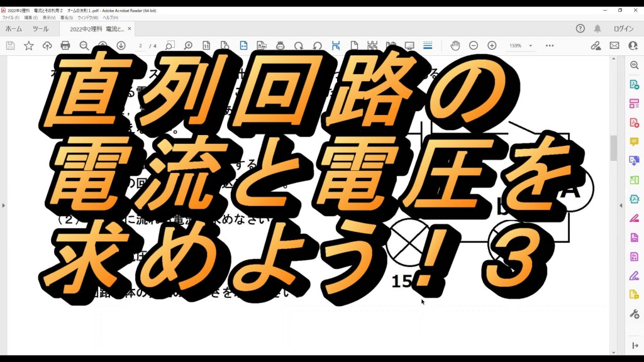Open the ファイル (File) menu
Image resolution: width=644 pixels, height=362 pixels.
11,18
